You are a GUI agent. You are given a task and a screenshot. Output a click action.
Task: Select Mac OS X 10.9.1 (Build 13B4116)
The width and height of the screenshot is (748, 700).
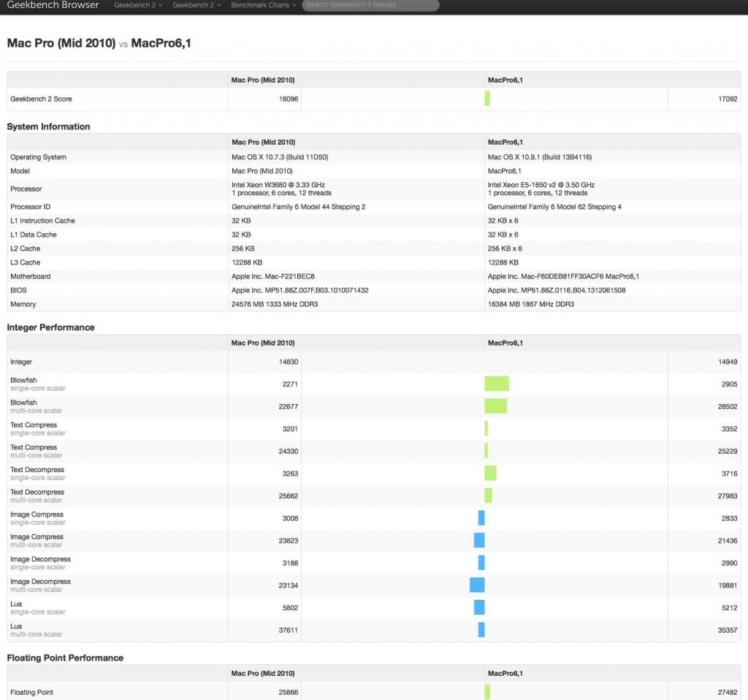tap(540, 157)
